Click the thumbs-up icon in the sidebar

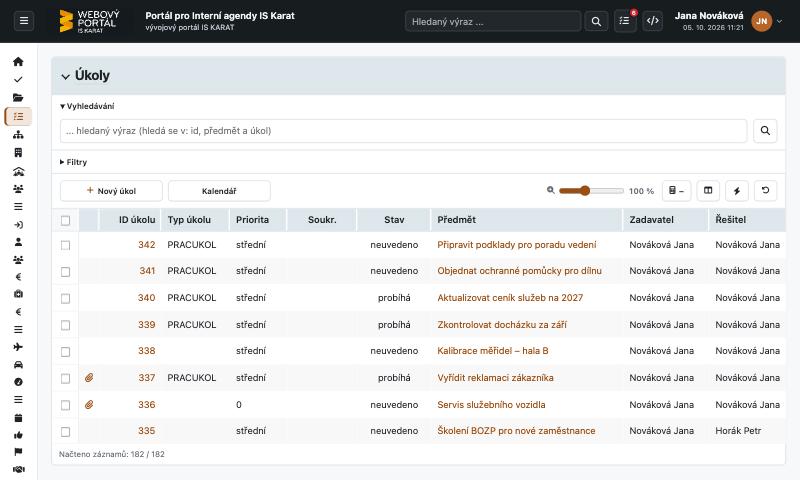18,435
